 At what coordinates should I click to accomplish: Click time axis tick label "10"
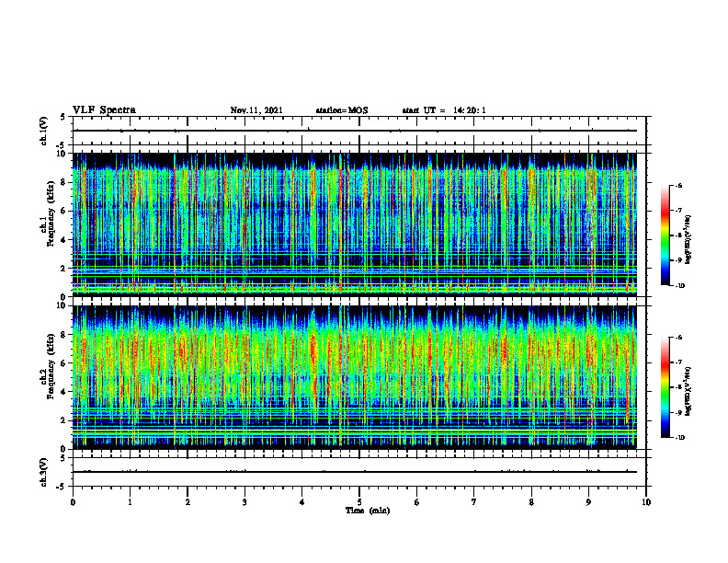tap(646, 502)
